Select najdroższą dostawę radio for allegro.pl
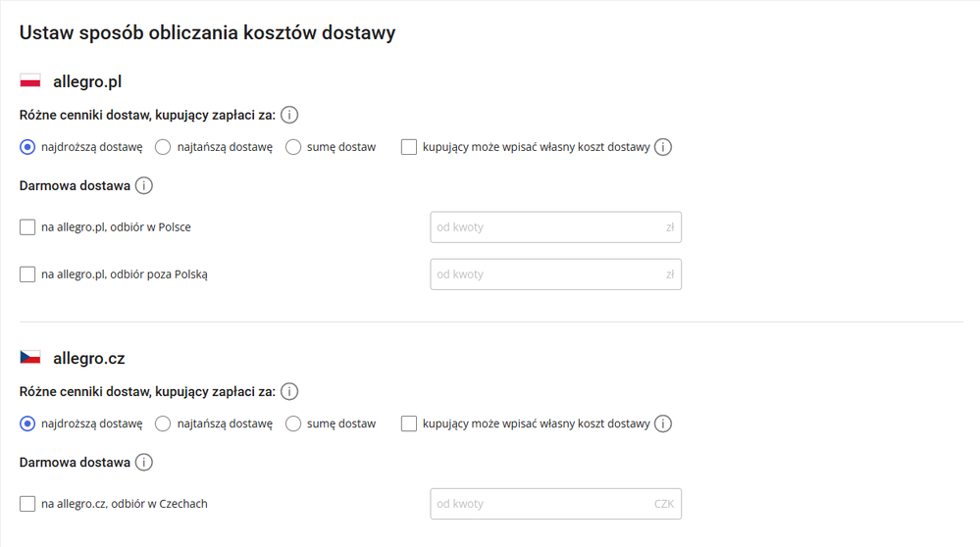The image size is (980, 547). 27,147
